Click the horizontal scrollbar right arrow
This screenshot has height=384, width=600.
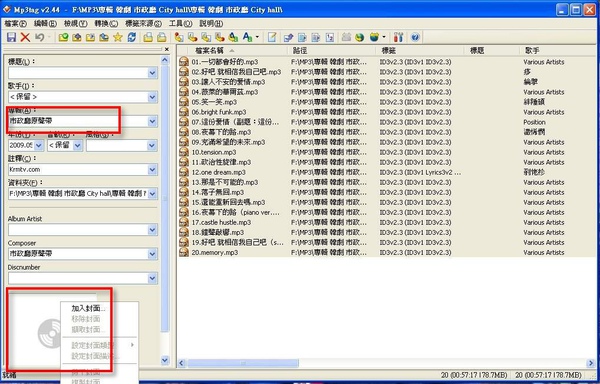point(591,363)
